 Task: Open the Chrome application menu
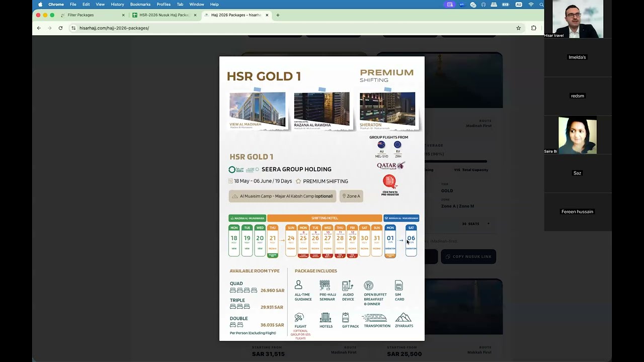(56, 5)
